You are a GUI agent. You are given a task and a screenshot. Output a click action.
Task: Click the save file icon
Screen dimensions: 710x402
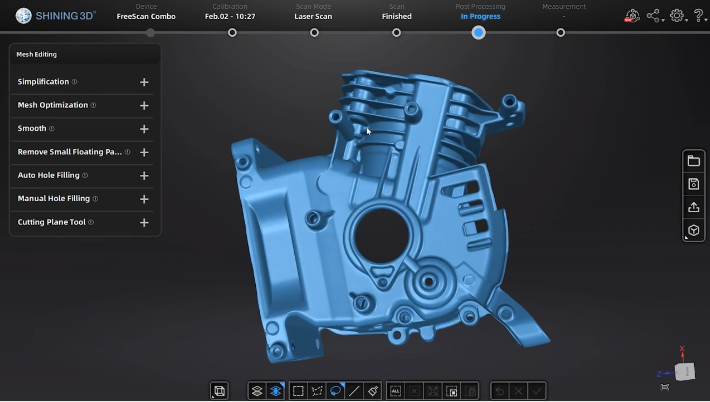click(x=693, y=184)
